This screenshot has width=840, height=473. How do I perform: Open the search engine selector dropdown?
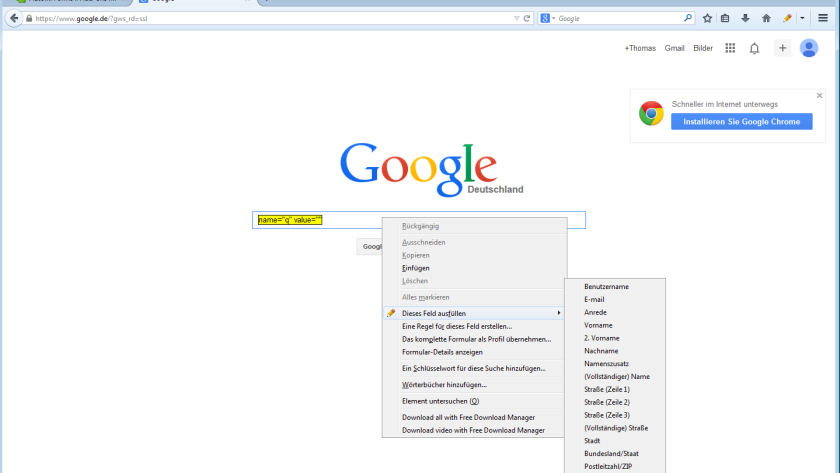tap(548, 18)
